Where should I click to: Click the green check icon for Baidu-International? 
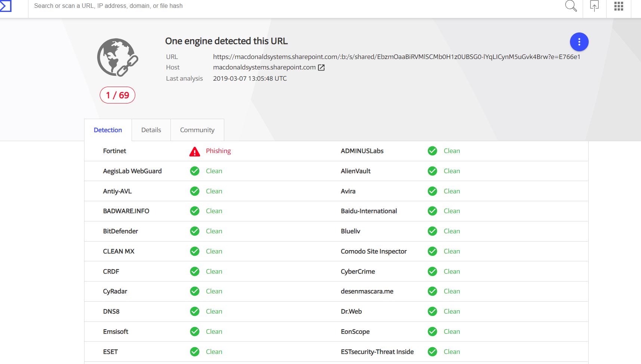[432, 211]
